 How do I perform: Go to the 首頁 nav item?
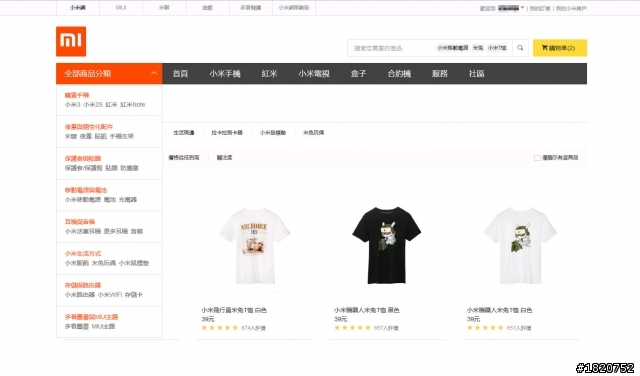[x=180, y=73]
